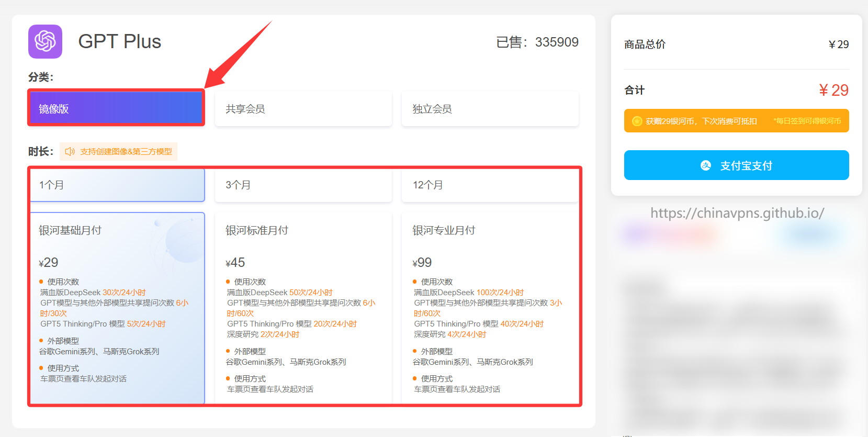Click 深度研究 4次/24小时 in professional plan
868x437 pixels.
coord(450,334)
